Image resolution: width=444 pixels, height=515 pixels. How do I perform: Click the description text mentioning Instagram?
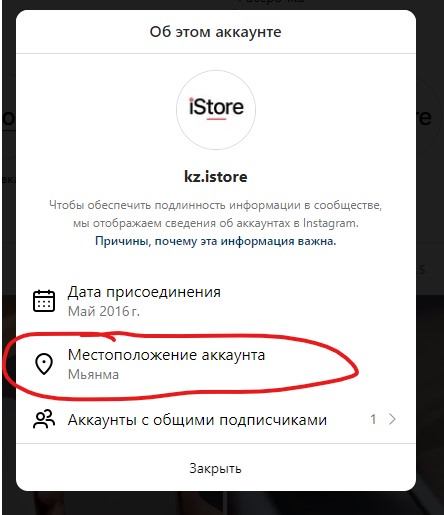(216, 214)
